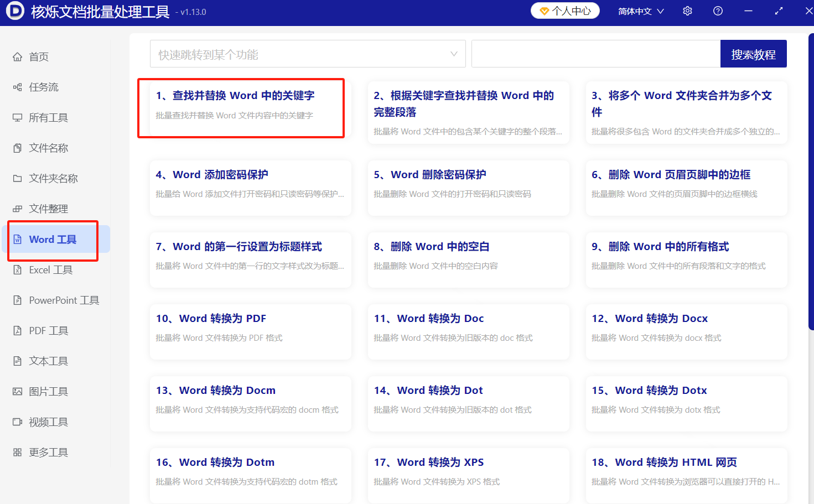Open the settings gear in the title bar
Image resolution: width=814 pixels, height=504 pixels.
coord(687,11)
